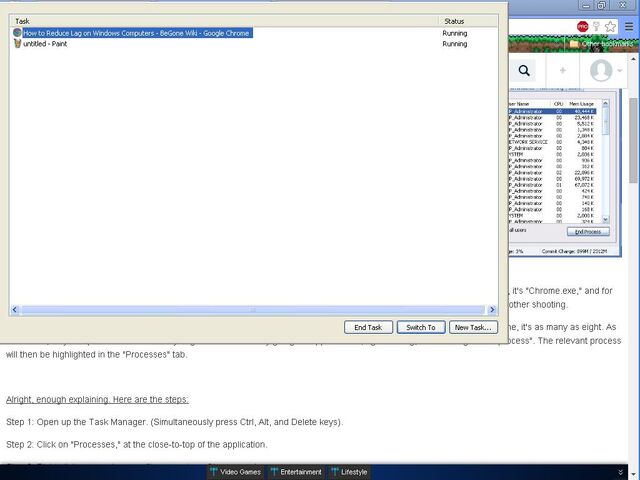Click the Running status of the Chrome task
This screenshot has height=480, width=640.
coord(455,33)
